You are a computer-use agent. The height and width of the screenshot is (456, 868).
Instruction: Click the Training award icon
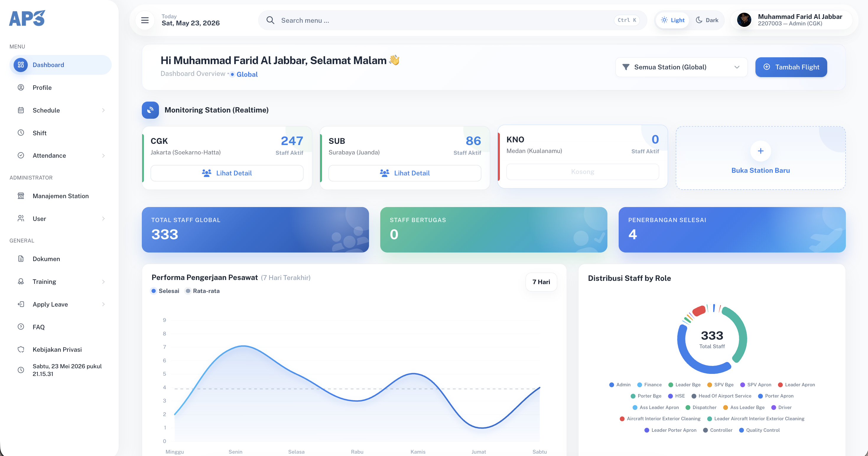point(21,281)
